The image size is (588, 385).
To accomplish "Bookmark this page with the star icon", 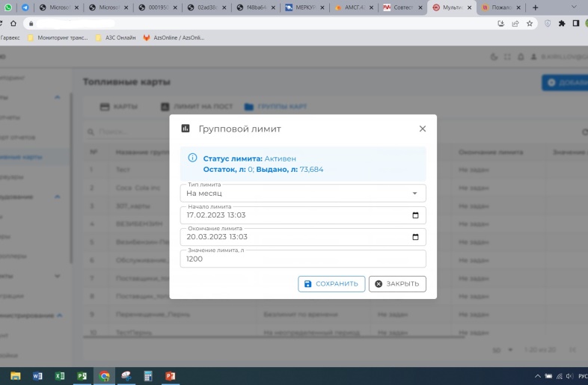I will (x=530, y=23).
